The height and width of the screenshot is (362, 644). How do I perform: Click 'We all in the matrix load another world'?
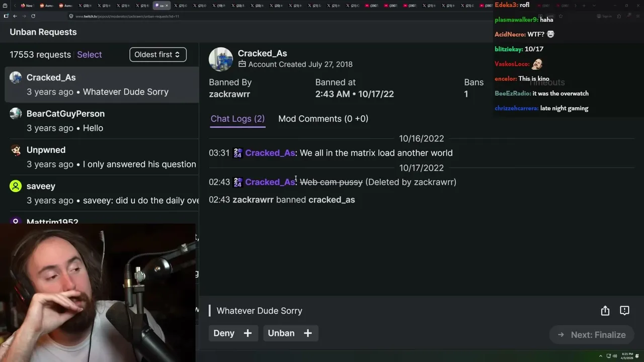[x=376, y=153]
